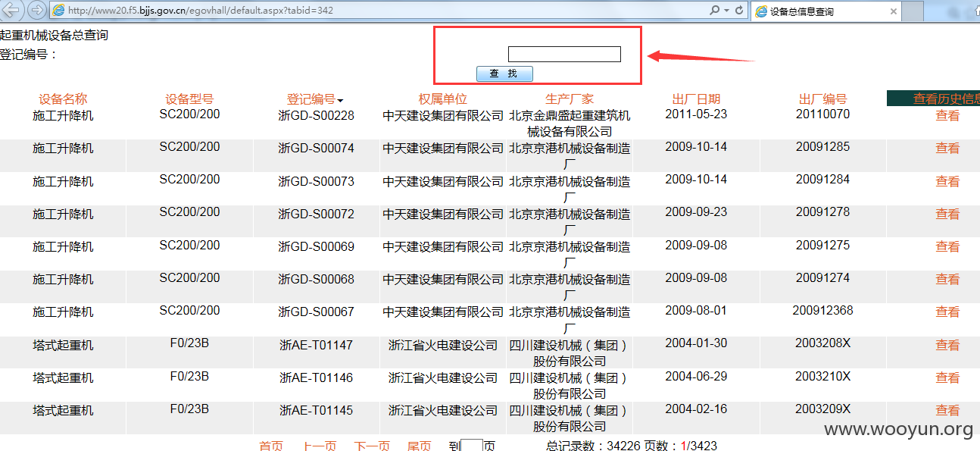The image size is (980, 451).
Task: Click 查看 for row 浙AE-T01147
Action: [x=947, y=345]
